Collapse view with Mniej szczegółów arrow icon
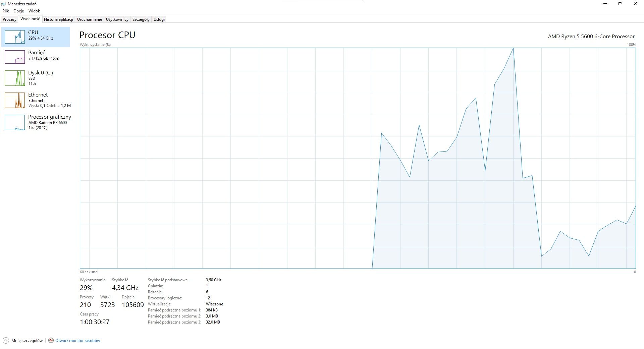Viewport: 644px width, 349px height. tap(6, 340)
